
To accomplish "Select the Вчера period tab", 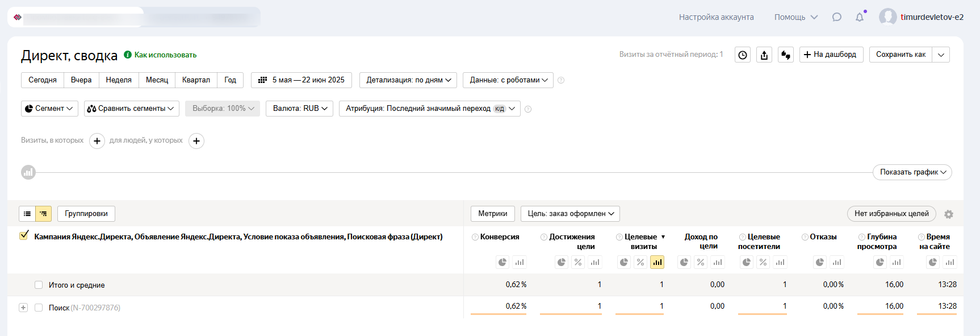I will point(81,80).
